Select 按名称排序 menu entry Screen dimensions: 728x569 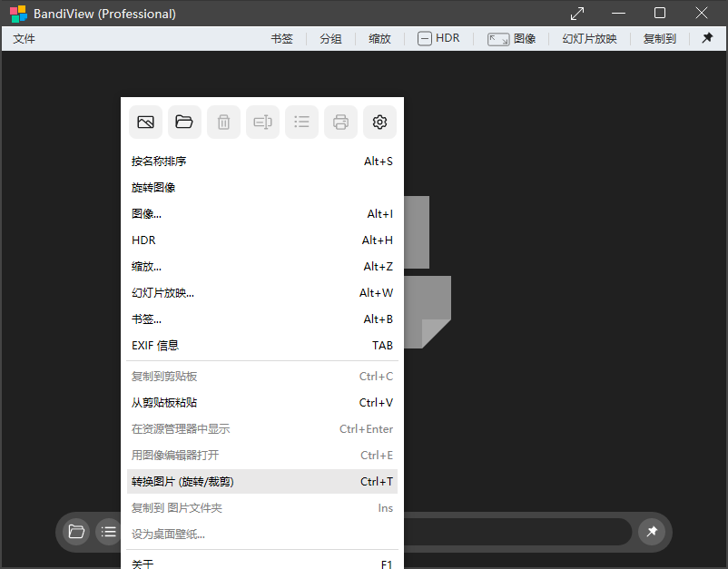[261, 161]
